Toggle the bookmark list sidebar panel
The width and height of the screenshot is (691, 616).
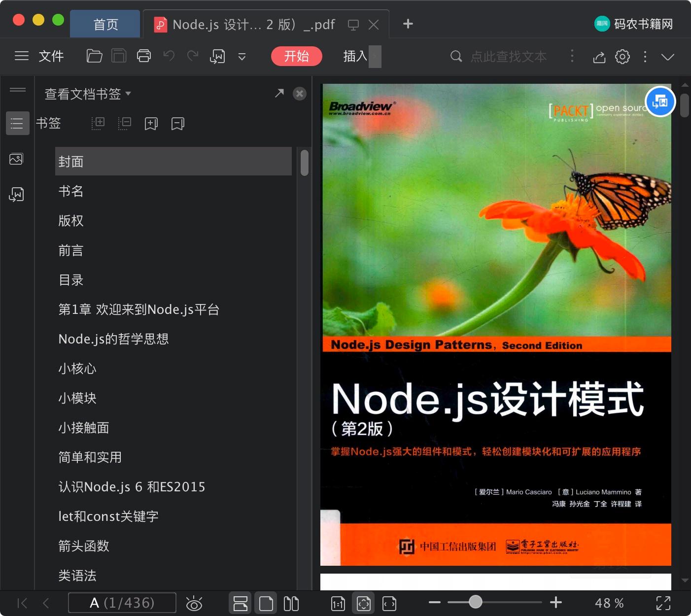tap(17, 123)
